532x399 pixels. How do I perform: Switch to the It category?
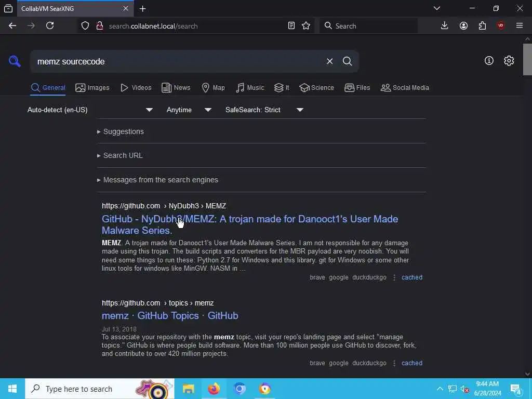pyautogui.click(x=281, y=88)
